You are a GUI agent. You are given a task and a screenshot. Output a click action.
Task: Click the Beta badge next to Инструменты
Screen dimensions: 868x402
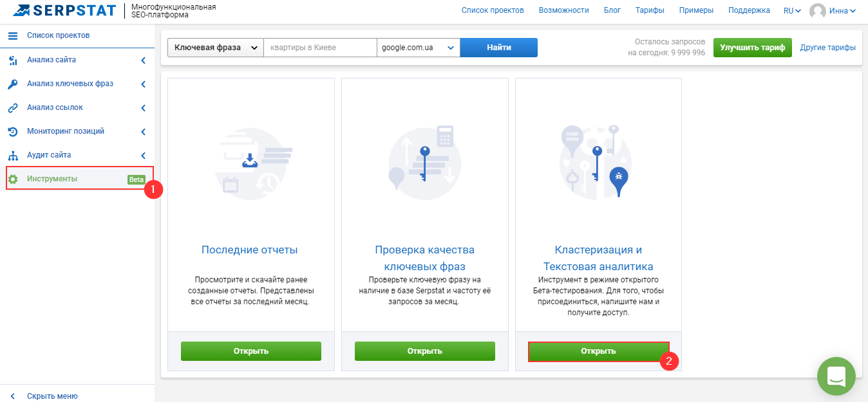tap(136, 179)
